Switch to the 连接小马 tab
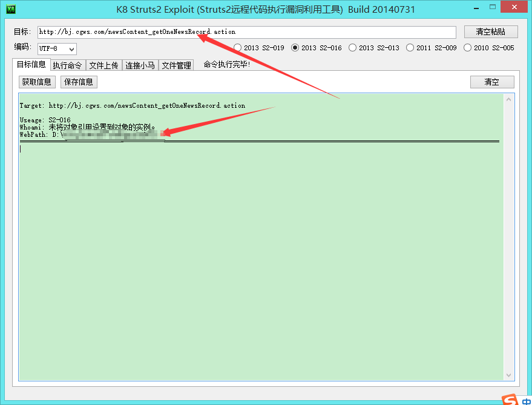 140,65
